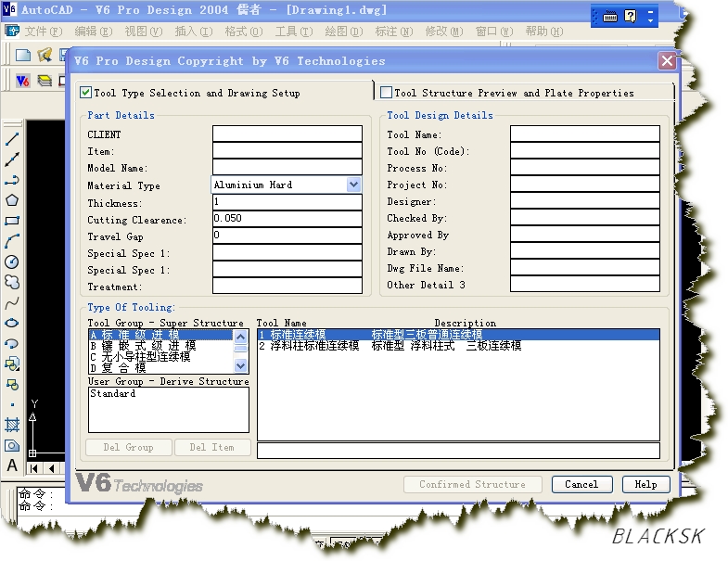Click the Tool Name input field
728x561 pixels.
click(x=585, y=134)
